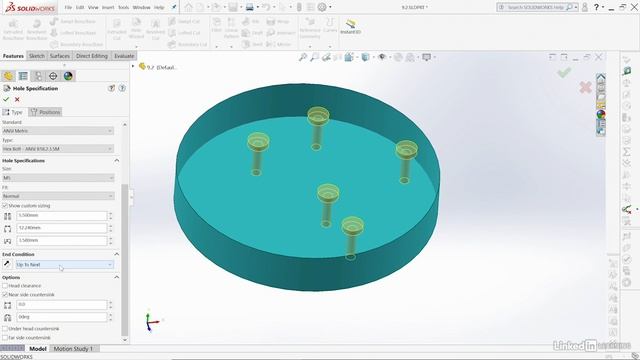Viewport: 640px width, 360px height.
Task: Select the Type tab in Hole Specification
Action: click(x=13, y=112)
